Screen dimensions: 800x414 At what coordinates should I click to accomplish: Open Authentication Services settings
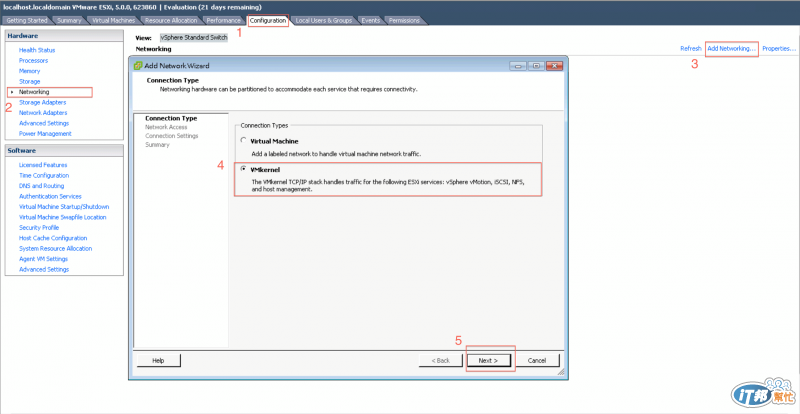[x=50, y=197]
